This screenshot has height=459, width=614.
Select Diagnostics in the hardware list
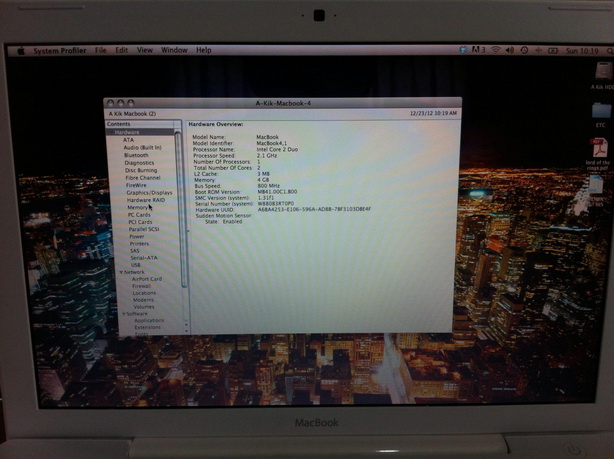coord(139,163)
